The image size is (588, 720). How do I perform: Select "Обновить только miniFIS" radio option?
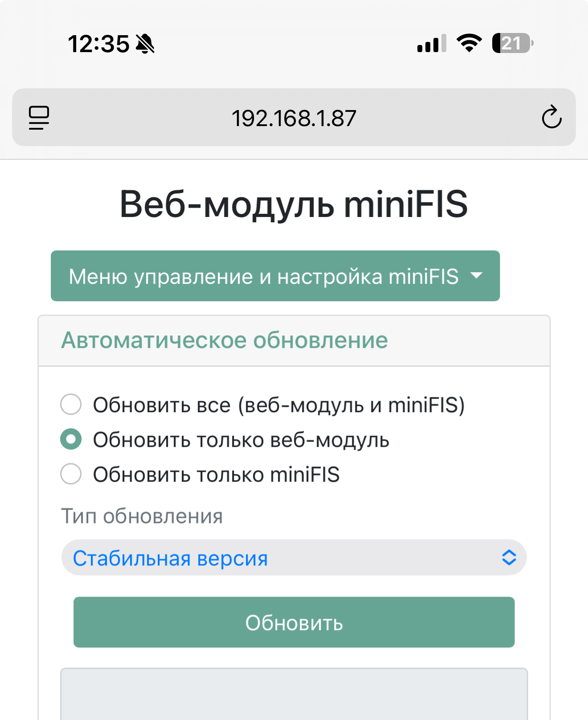(x=71, y=474)
